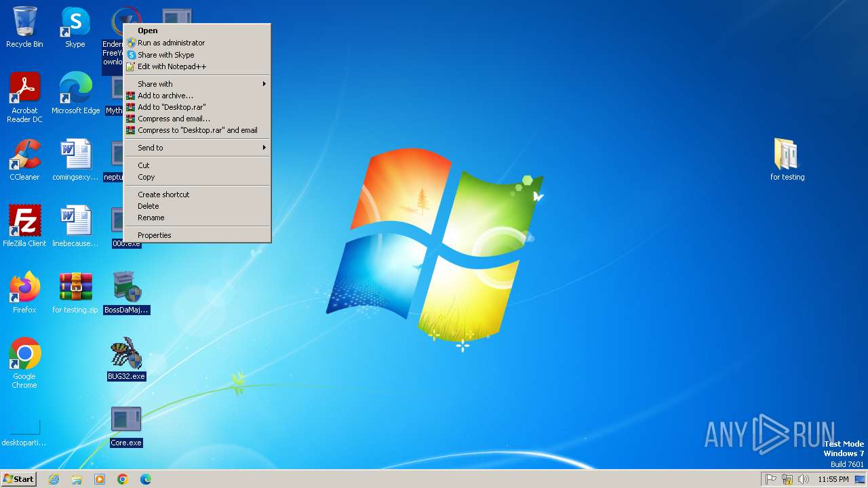Select the Skype desktop shortcut
The image size is (868, 488).
coord(75,27)
